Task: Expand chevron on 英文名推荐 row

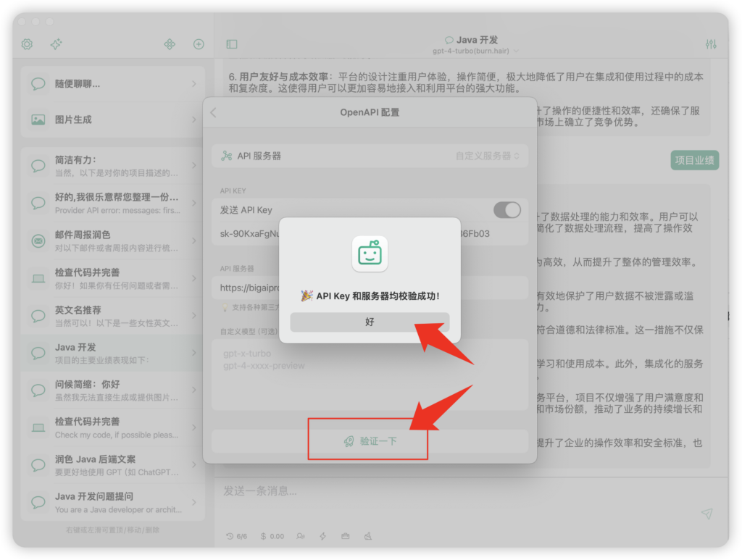Action: point(194,315)
